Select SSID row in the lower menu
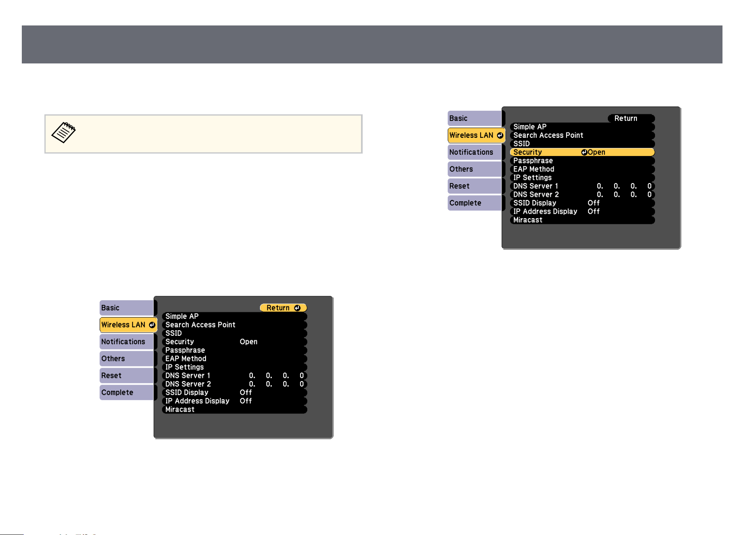The width and height of the screenshot is (756, 535). [235, 333]
